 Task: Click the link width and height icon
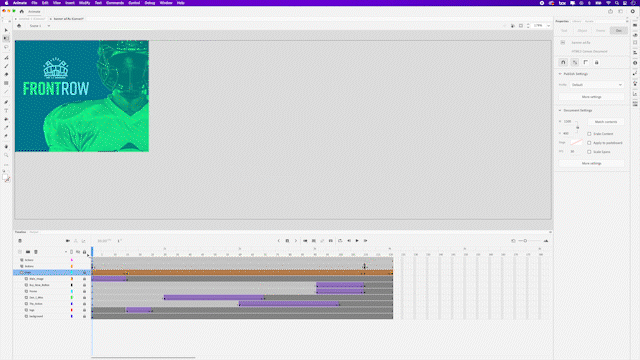577,127
